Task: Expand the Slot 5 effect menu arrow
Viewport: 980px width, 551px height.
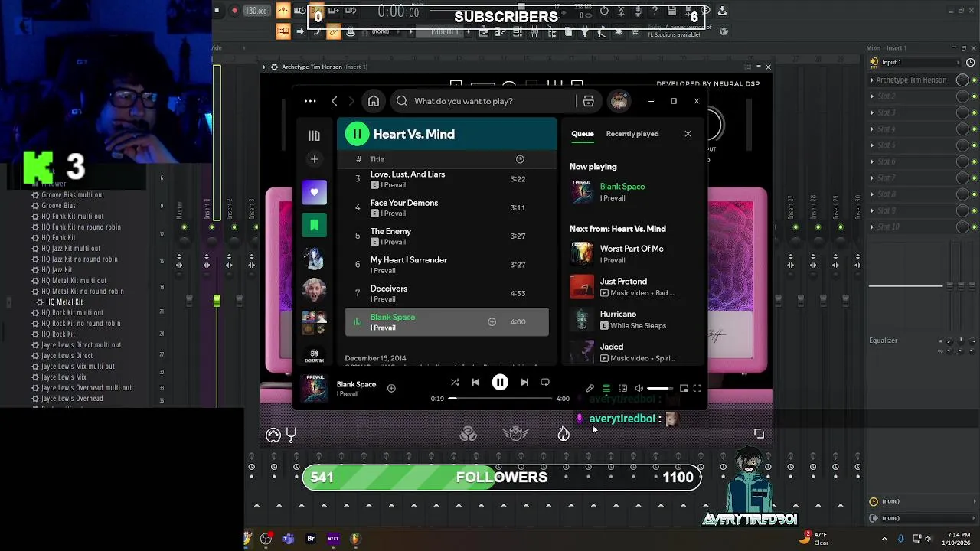Action: (x=872, y=145)
